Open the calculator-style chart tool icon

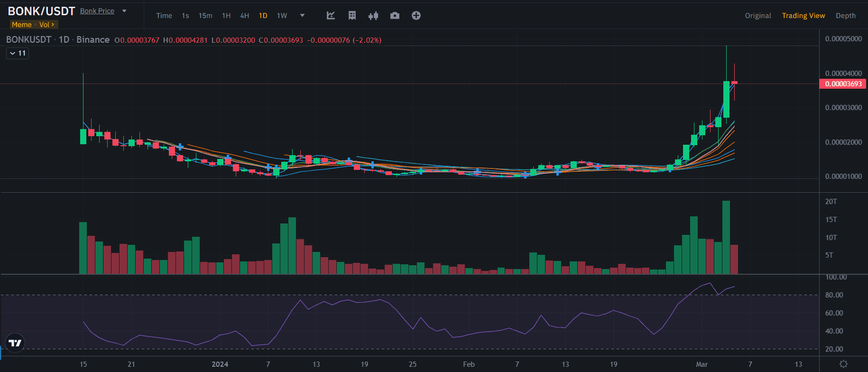[x=352, y=16]
